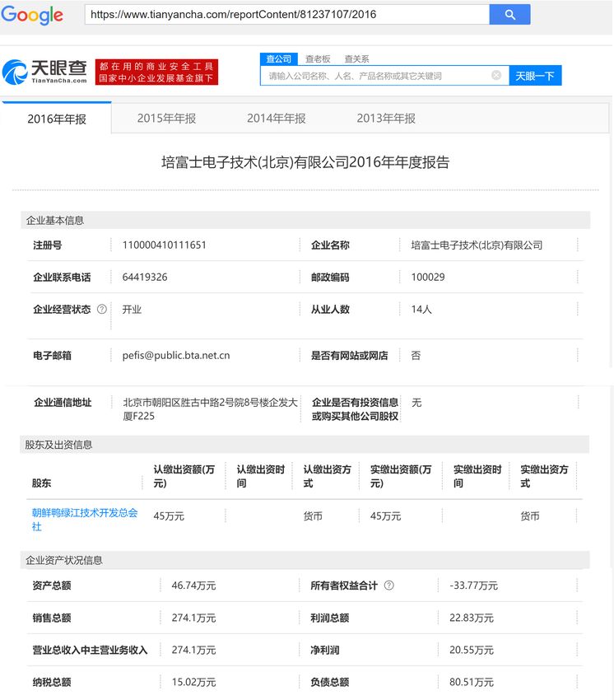This screenshot has width=614, height=700.
Task: Click the 股东 column header
Action: (41, 483)
